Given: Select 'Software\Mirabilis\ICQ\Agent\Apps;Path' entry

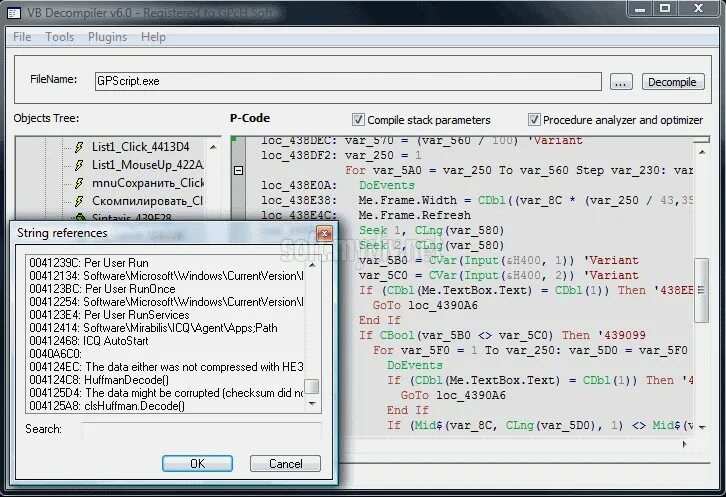Looking at the screenshot, I should [x=166, y=328].
